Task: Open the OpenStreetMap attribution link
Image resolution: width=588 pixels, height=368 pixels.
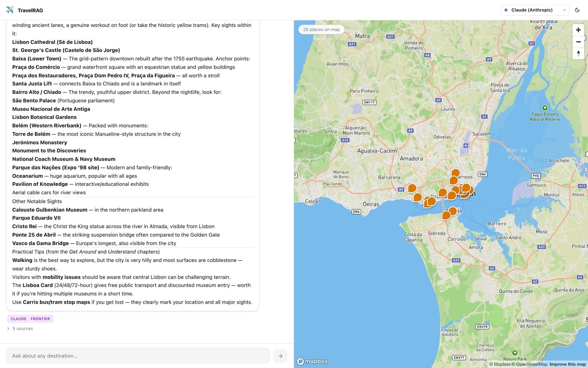Action: point(529,364)
